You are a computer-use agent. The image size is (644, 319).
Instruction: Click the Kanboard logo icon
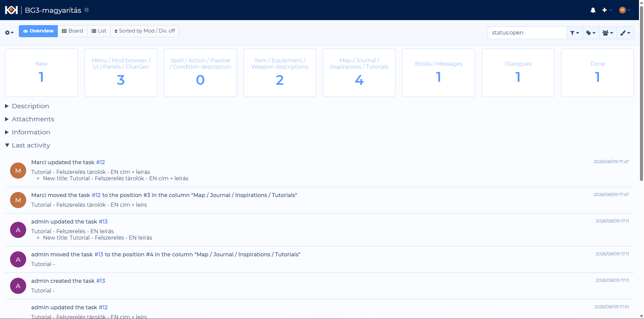(11, 10)
